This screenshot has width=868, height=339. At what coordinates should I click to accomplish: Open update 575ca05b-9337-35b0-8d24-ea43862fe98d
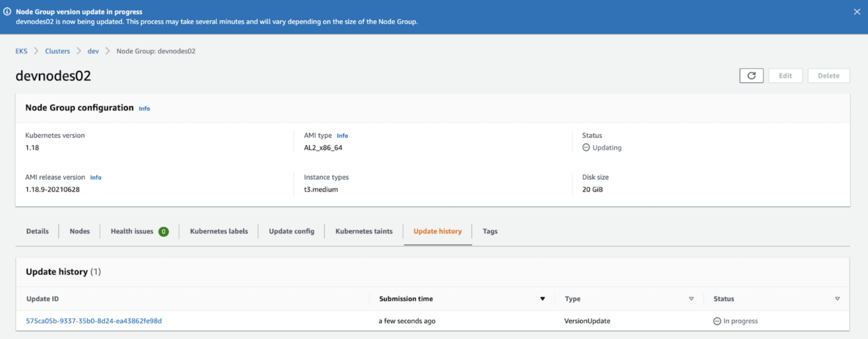94,321
